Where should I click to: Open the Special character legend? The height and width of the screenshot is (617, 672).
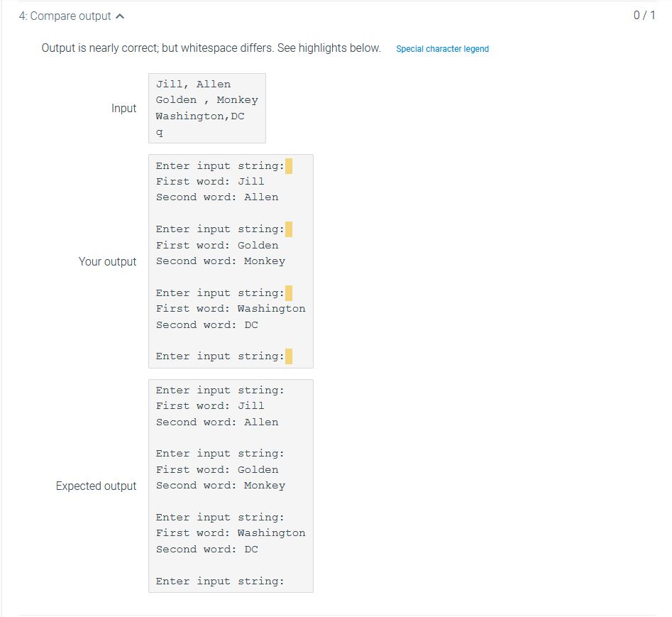click(442, 48)
